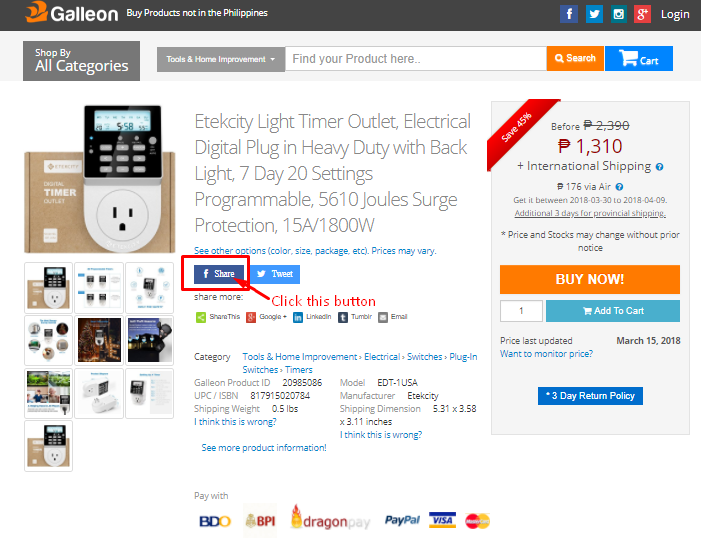The width and height of the screenshot is (701, 555).
Task: Select the first product thumbnail image
Action: coord(48,287)
